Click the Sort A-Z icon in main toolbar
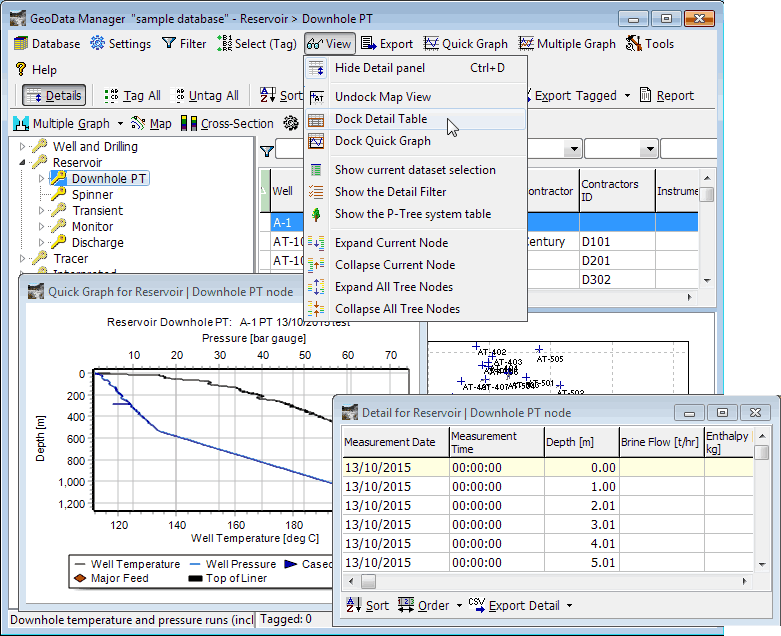 (x=267, y=95)
